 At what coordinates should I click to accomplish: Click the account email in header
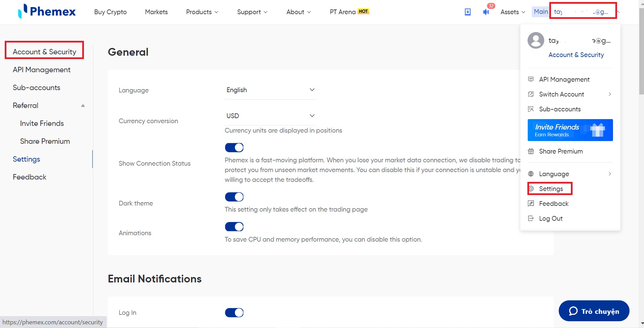click(x=582, y=12)
